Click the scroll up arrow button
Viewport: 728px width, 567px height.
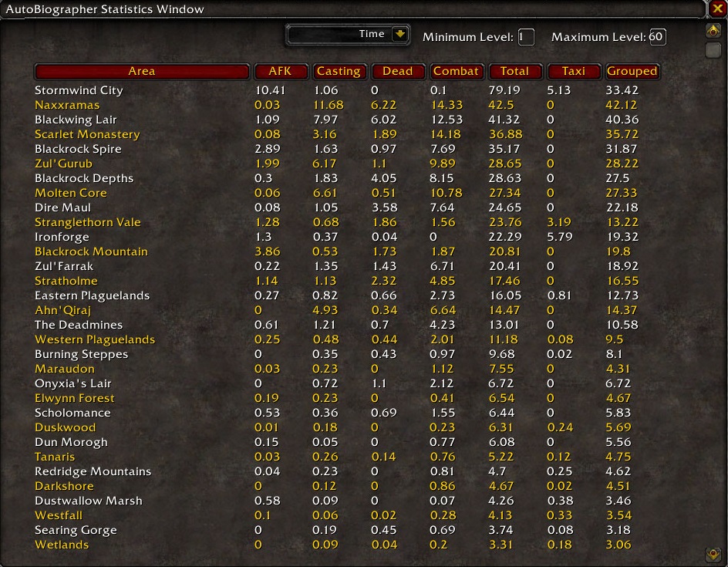tap(713, 31)
